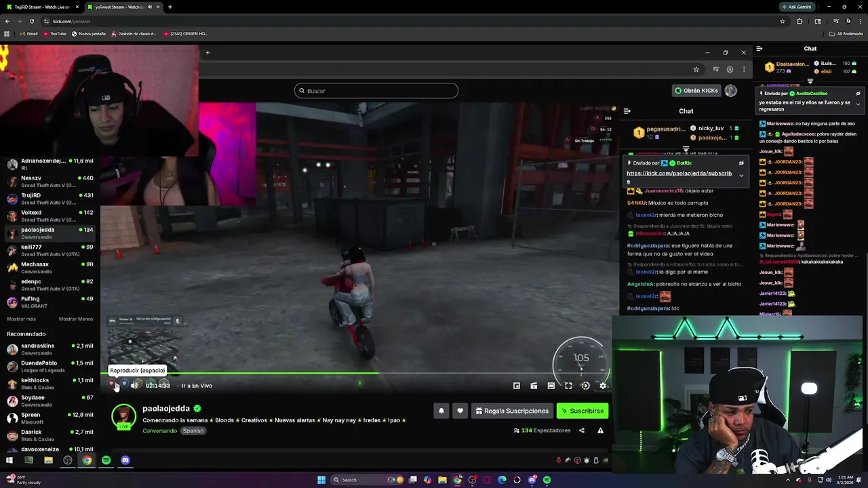Click Mostrar Menos in sidebar
868x488 pixels.
click(76, 319)
